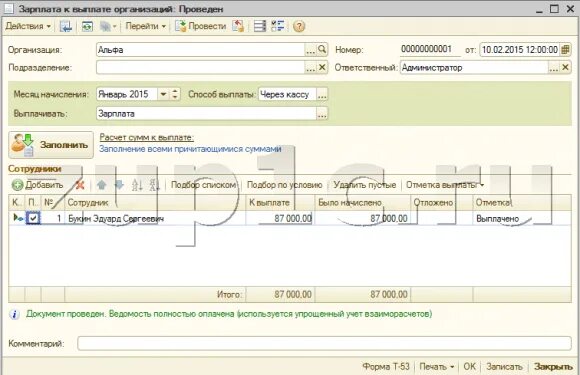Click the Организация field containing Альфа
This screenshot has width=580, height=375.
click(200, 50)
